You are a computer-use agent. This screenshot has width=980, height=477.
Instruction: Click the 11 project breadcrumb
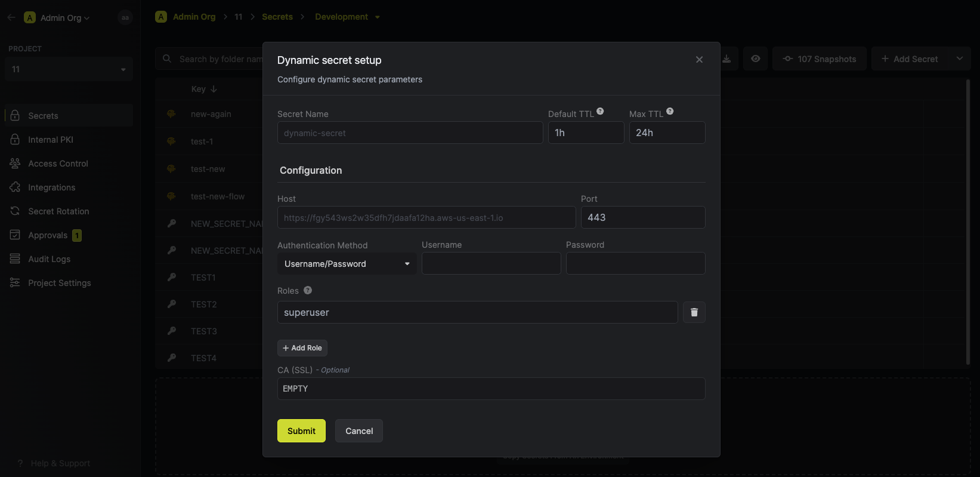pos(239,17)
